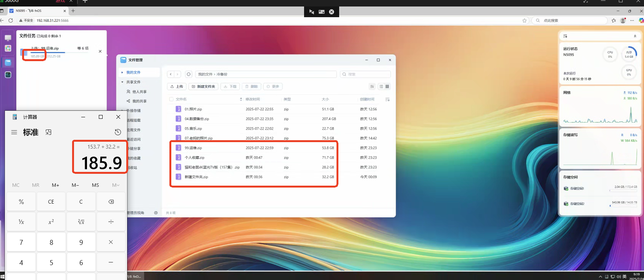The height and width of the screenshot is (280, 644).
Task: Click the file manager search field
Action: click(x=365, y=74)
